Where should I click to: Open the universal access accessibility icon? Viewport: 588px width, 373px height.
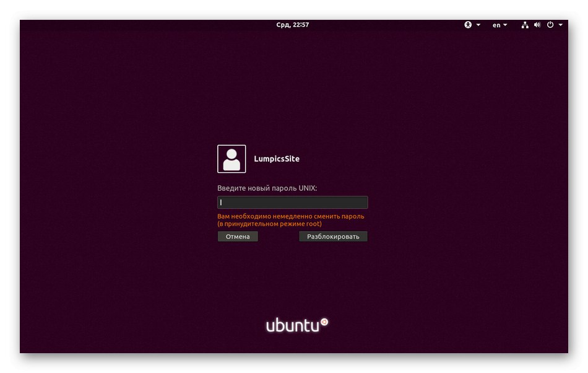468,25
